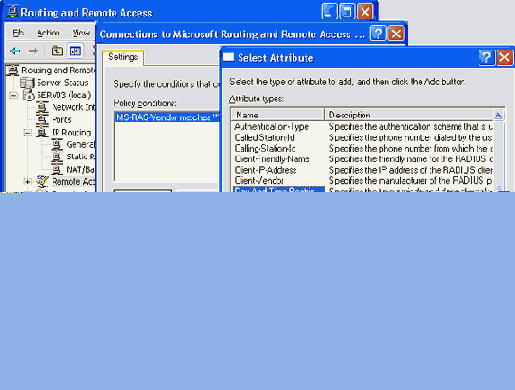Click the Back arrow toolbar icon

click(15, 51)
